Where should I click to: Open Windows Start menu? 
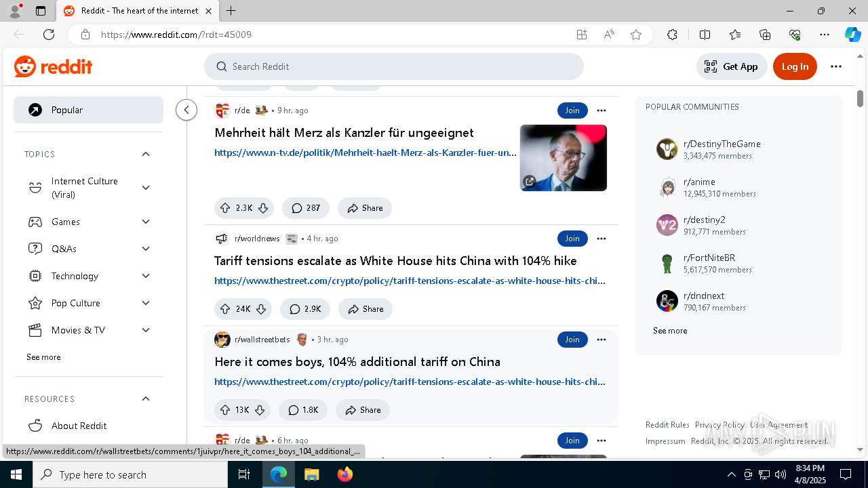pyautogui.click(x=16, y=474)
